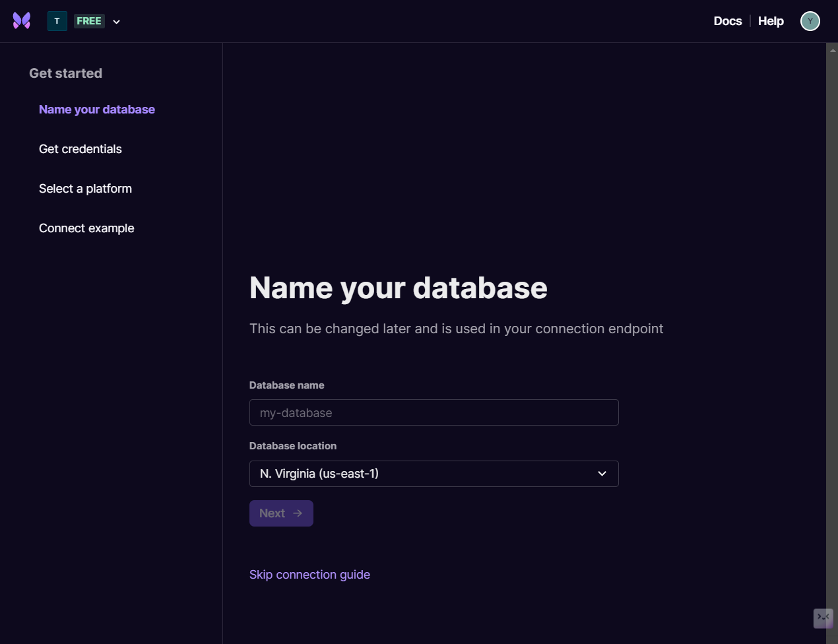This screenshot has height=644, width=838.
Task: Click the vertical scrollbar track
Action: [x=832, y=330]
